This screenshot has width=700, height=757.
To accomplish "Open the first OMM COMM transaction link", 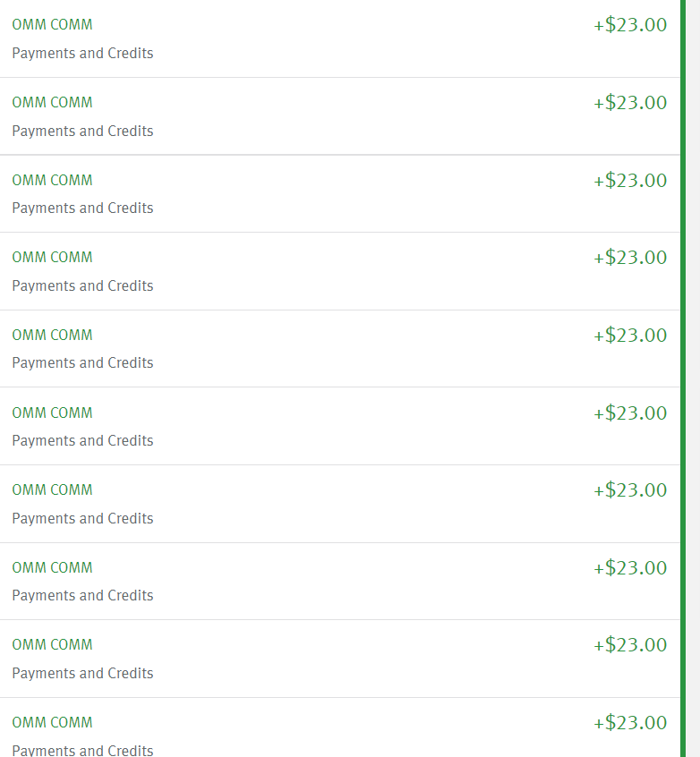I will point(52,25).
